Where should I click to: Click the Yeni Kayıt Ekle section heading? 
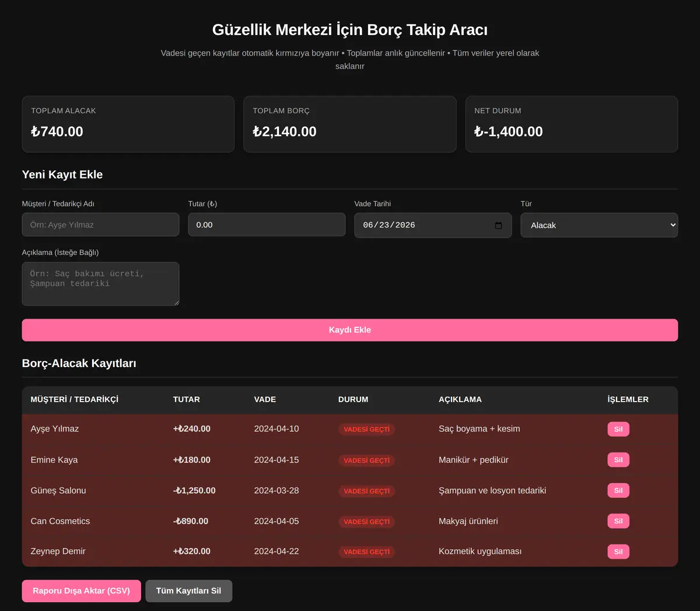[x=62, y=174]
